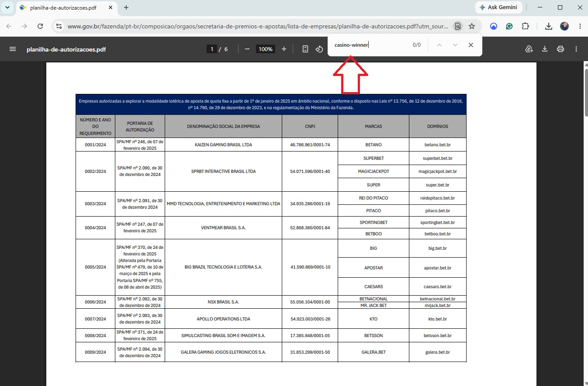This screenshot has height=386, width=588.
Task: Click CNPJ 46.786.961/0001-74 cell
Action: coord(310,145)
